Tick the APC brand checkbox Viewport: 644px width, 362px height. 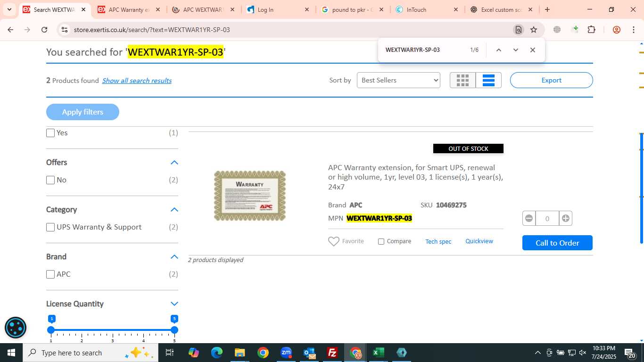pyautogui.click(x=50, y=274)
